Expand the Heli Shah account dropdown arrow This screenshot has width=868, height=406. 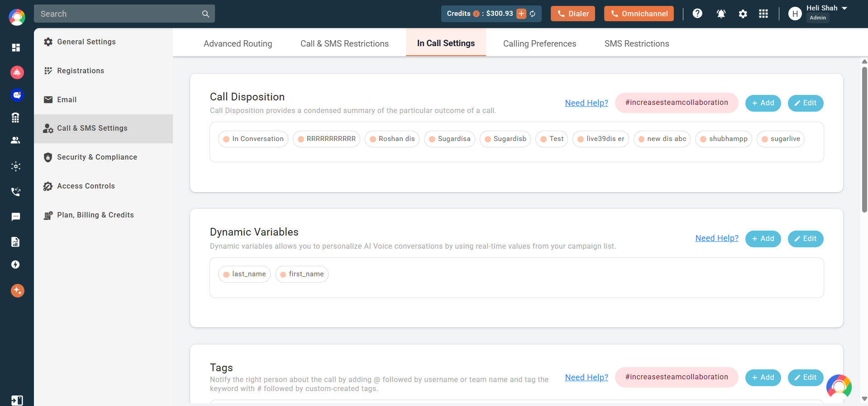844,8
